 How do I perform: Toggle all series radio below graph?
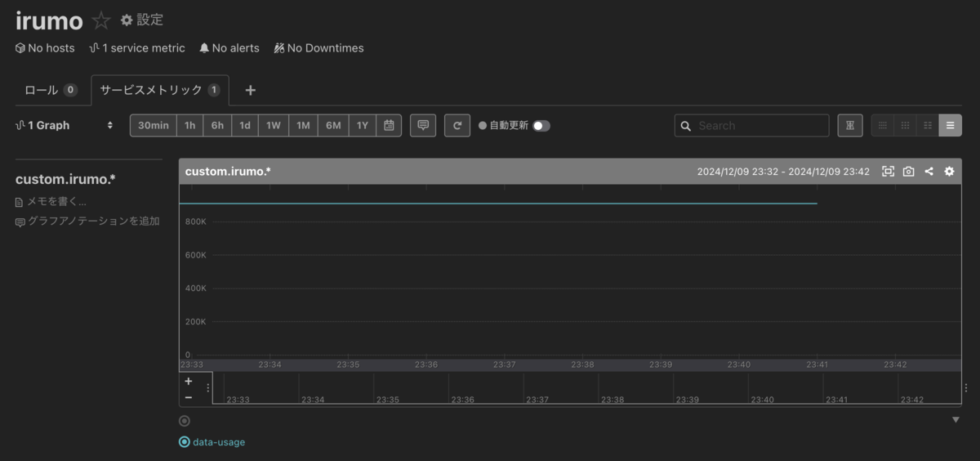click(x=185, y=421)
